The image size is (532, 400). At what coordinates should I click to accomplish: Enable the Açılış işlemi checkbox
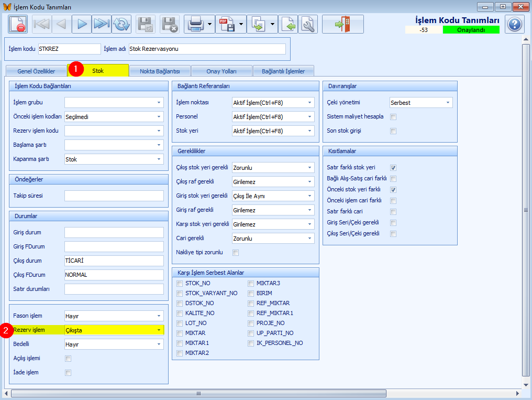pyautogui.click(x=68, y=359)
